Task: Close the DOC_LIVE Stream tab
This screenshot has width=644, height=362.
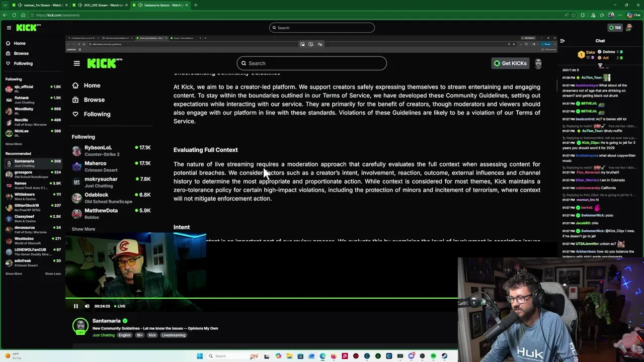Action: click(x=126, y=5)
